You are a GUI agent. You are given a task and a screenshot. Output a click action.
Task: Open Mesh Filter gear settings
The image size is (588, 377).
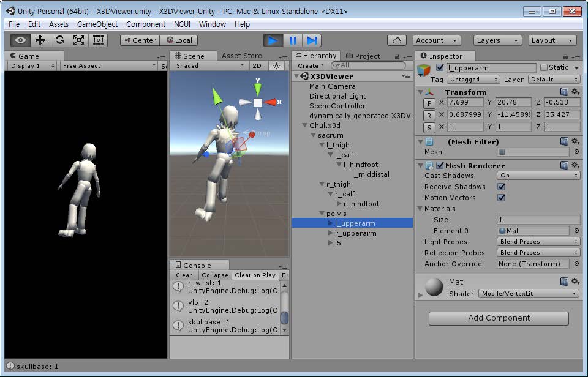[x=576, y=141]
